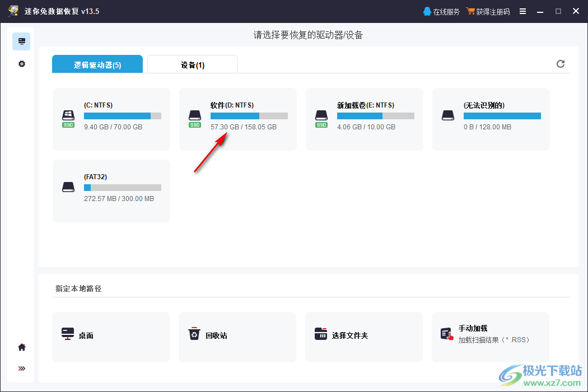The width and height of the screenshot is (588, 392).
Task: Switch to the 逻辑驱动器(5) tab
Action: pos(97,64)
